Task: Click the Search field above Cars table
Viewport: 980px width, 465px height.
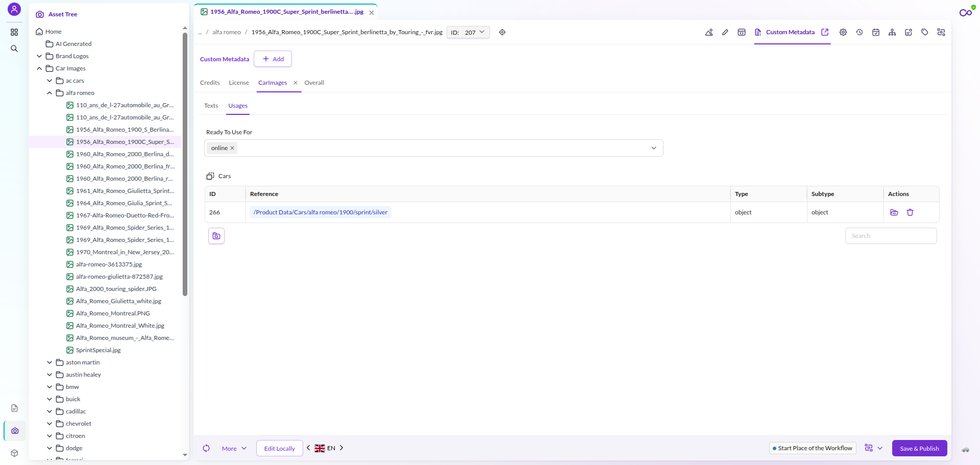Action: [891, 236]
